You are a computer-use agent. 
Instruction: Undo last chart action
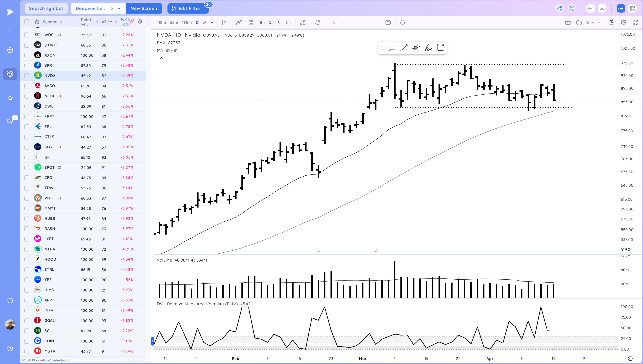[332, 23]
